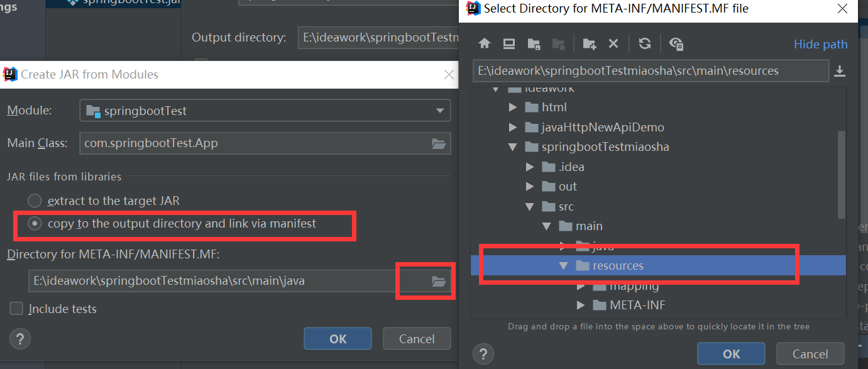868x369 pixels.
Task: Expand the META-INF folder node
Action: tap(579, 305)
